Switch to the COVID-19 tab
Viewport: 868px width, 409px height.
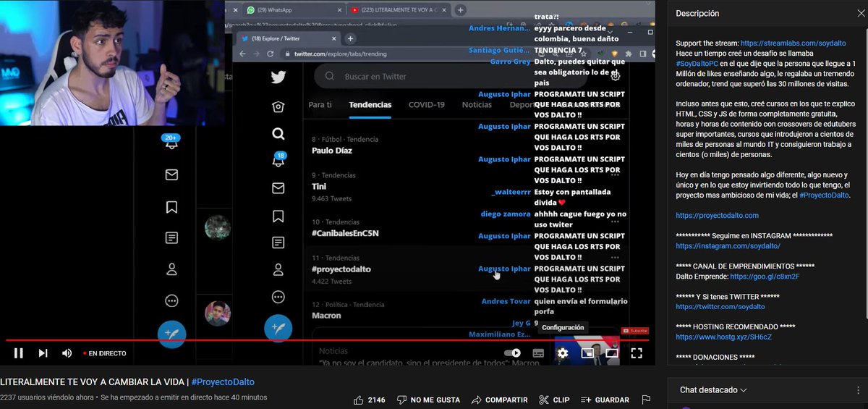tap(427, 105)
